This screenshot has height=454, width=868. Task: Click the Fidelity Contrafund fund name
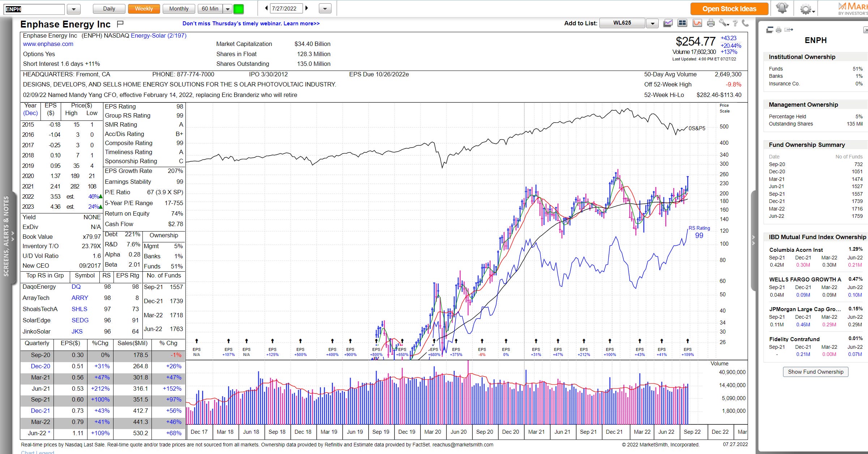click(794, 339)
